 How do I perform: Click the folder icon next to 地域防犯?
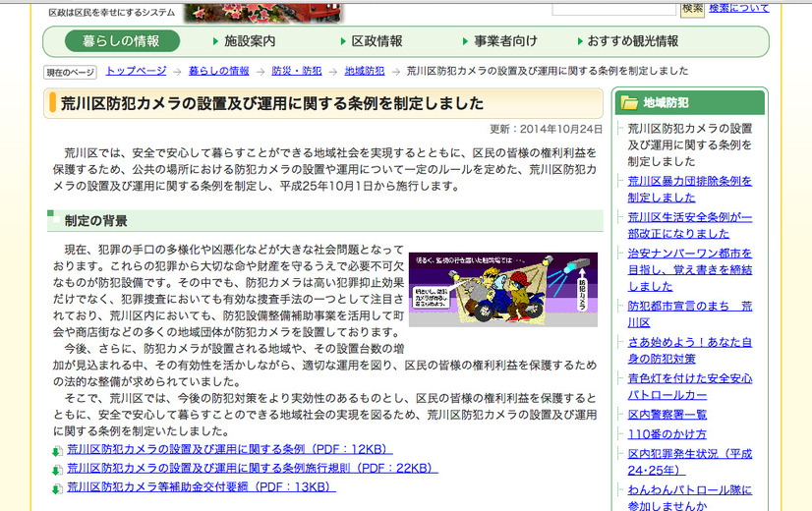click(x=628, y=102)
